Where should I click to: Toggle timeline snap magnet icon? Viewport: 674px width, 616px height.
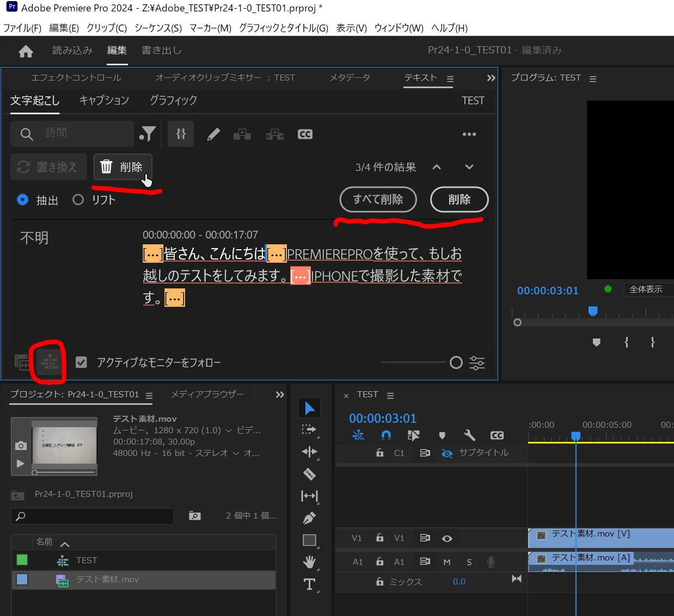tap(386, 435)
